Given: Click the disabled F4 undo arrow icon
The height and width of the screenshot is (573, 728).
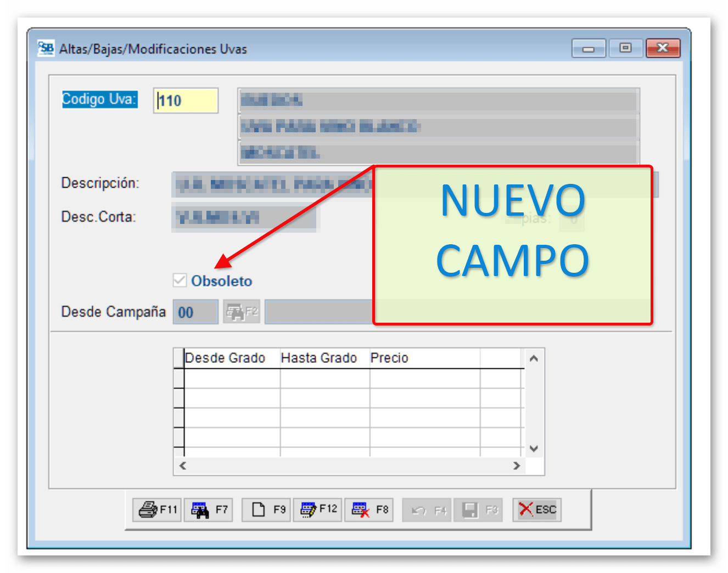Looking at the screenshot, I should coord(427,509).
